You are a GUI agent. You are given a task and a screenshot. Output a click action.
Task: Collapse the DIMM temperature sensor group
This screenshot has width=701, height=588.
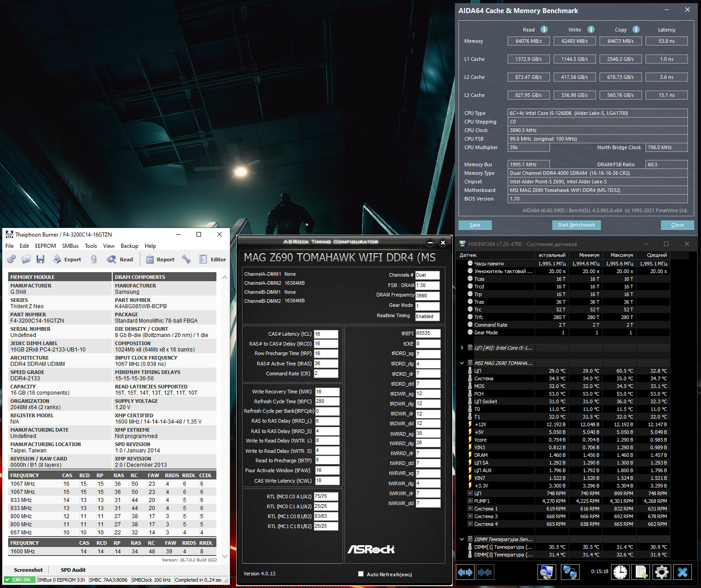click(462, 539)
